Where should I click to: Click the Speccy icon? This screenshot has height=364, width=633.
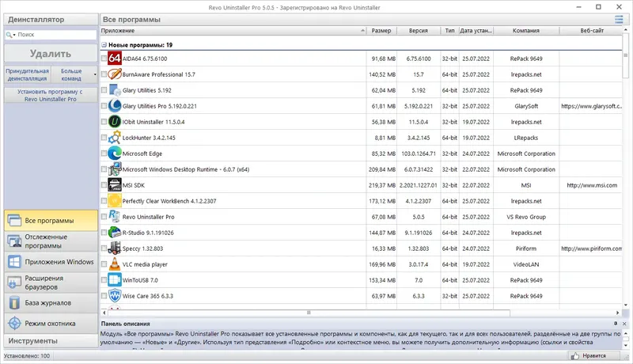pyautogui.click(x=115, y=248)
